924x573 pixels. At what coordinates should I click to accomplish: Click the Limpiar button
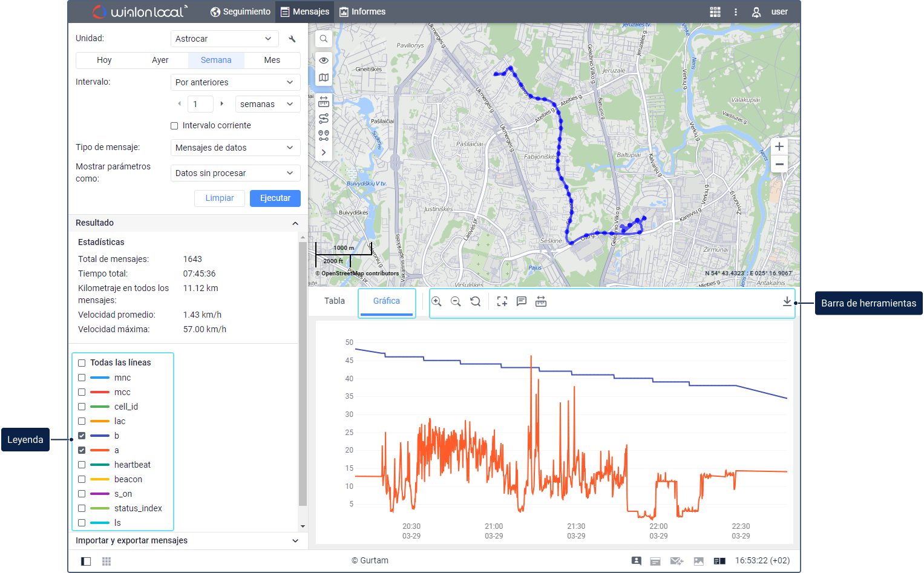pyautogui.click(x=220, y=198)
